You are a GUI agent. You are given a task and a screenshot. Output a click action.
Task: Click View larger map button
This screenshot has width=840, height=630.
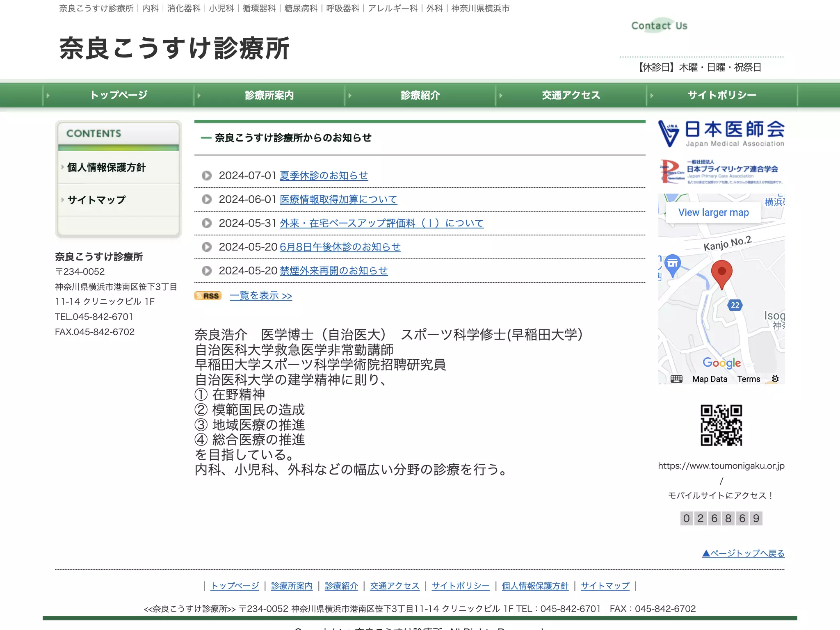coord(713,212)
